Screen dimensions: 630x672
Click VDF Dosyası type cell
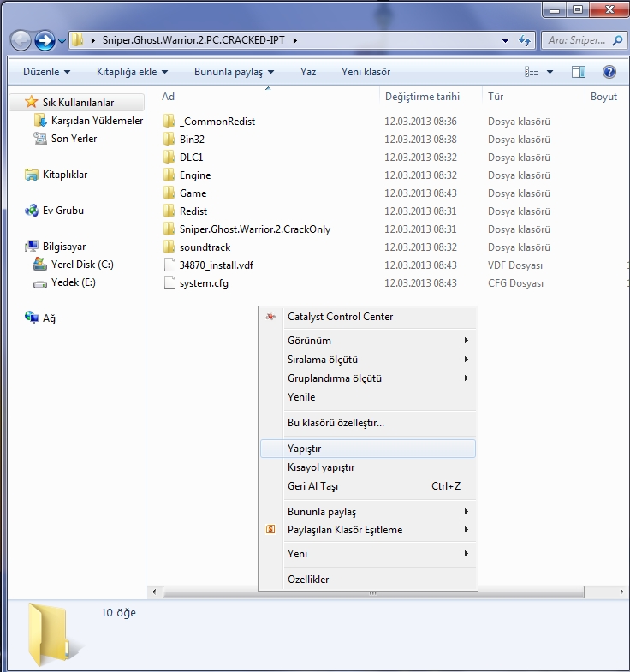pyautogui.click(x=515, y=265)
